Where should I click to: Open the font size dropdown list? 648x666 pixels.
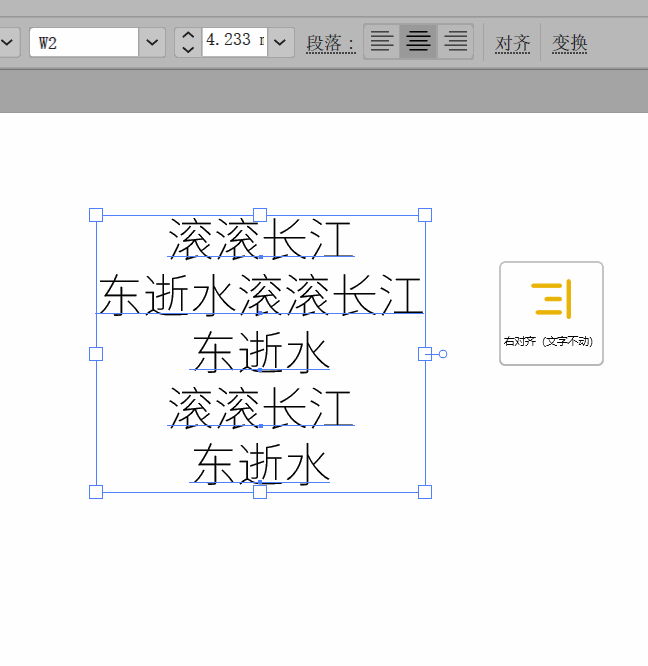pos(280,42)
